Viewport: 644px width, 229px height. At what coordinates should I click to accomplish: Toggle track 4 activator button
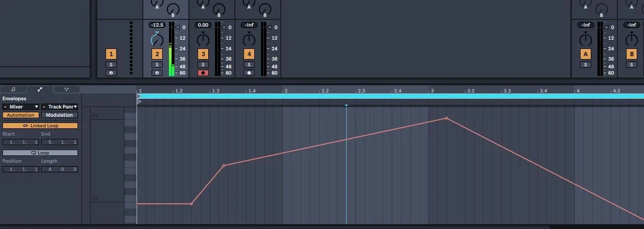[x=249, y=54]
